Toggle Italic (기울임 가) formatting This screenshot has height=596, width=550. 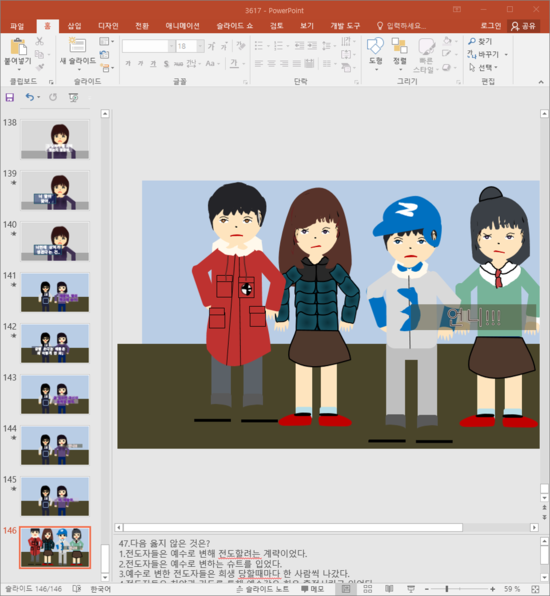pos(141,63)
